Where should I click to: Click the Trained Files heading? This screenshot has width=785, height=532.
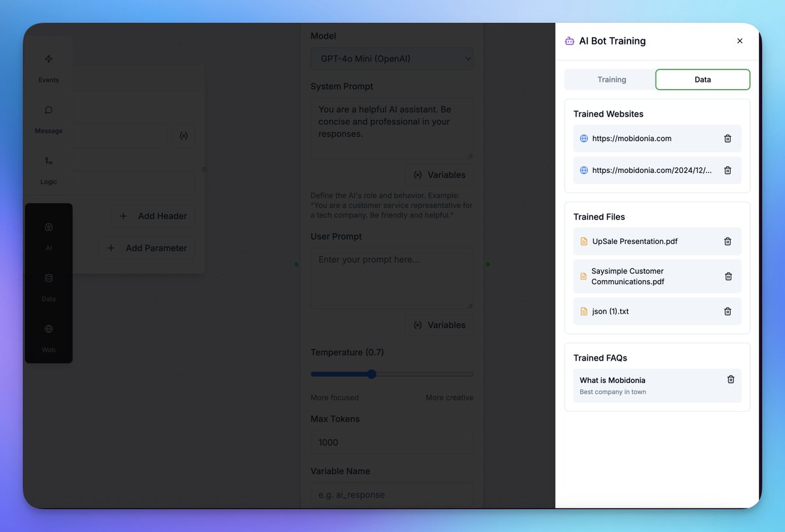599,217
